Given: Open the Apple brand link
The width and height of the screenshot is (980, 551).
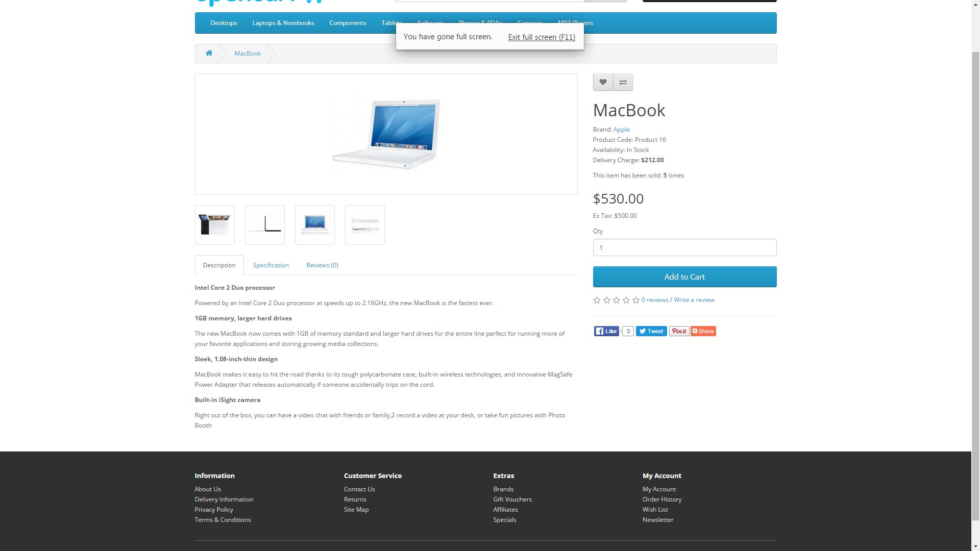Looking at the screenshot, I should point(621,130).
